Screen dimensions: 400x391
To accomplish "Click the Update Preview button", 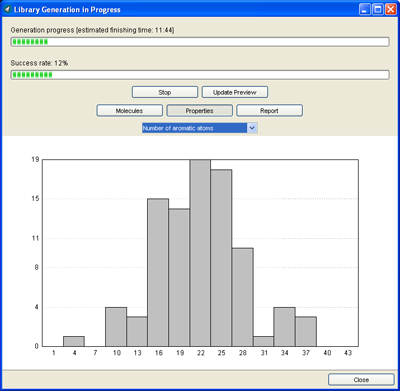I will point(235,92).
